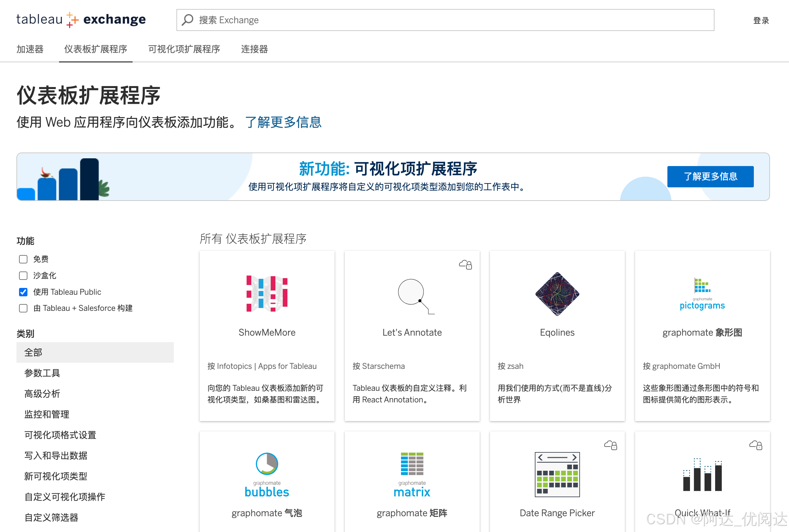Open the Let's Annotate magnifier icon
The width and height of the screenshot is (789, 532).
[x=416, y=296]
